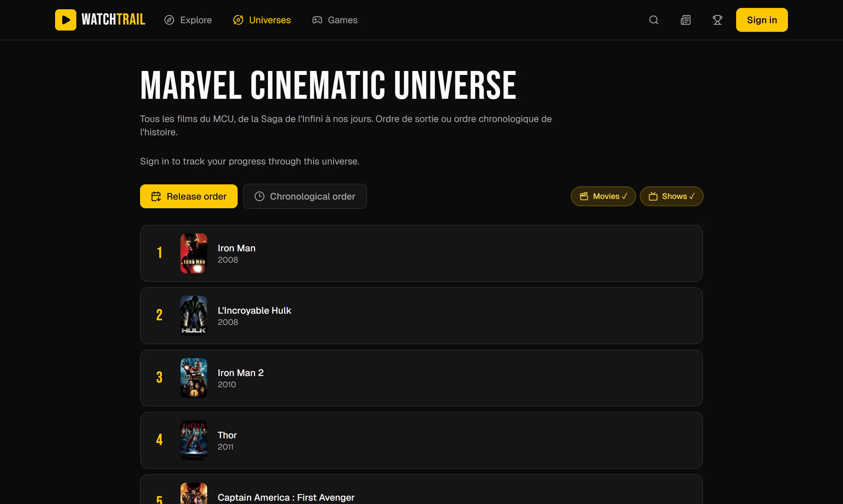The image size is (843, 504).
Task: Click the Sign in button
Action: coord(762,20)
